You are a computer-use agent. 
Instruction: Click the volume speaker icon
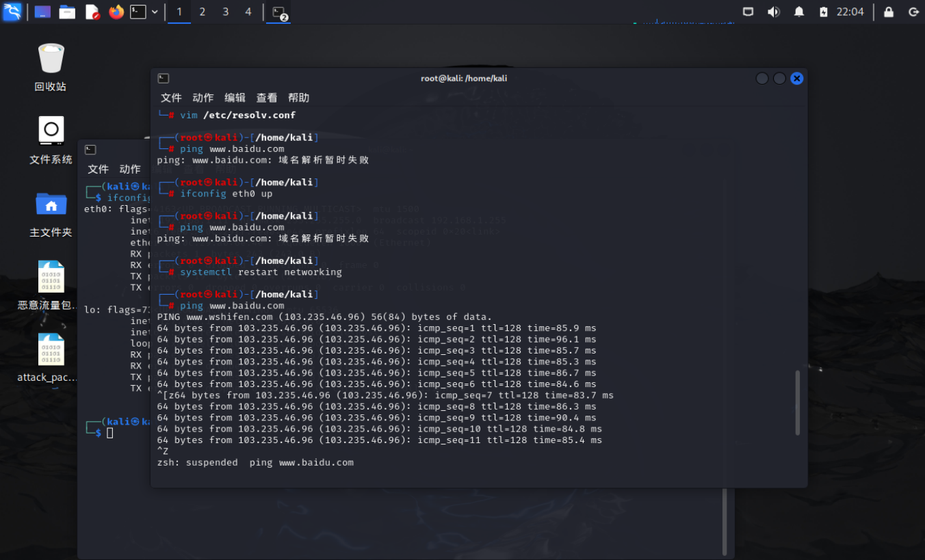(773, 12)
